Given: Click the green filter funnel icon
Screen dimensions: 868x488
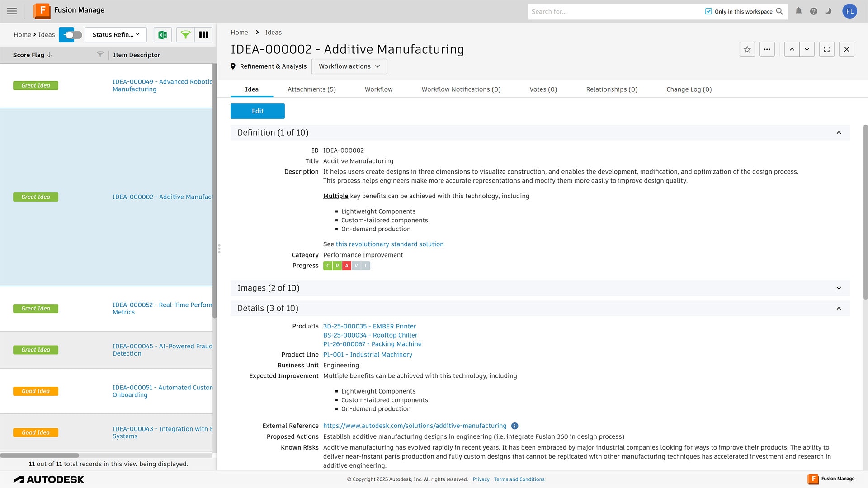Looking at the screenshot, I should pos(185,35).
